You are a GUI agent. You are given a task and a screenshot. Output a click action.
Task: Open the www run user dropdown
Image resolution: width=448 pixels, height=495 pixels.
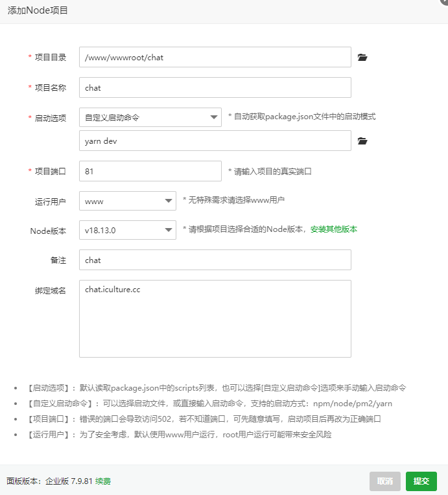[128, 201]
